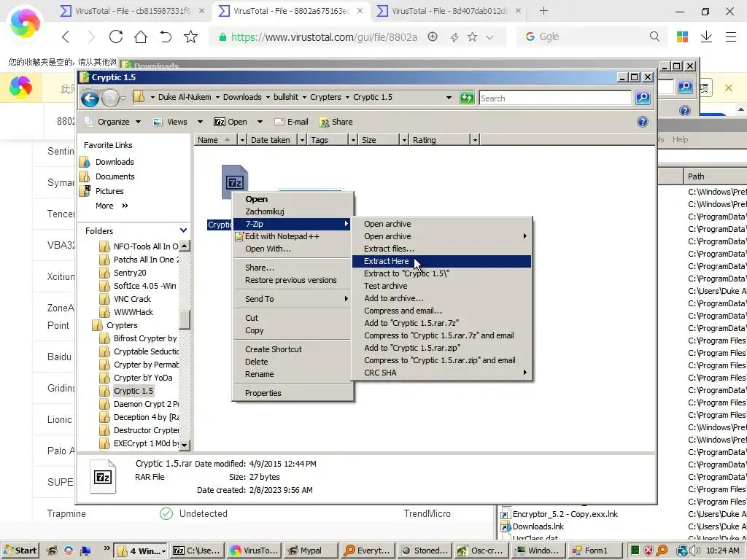Click Explorer back navigation button
Screen dimensions: 747x560
[90, 98]
